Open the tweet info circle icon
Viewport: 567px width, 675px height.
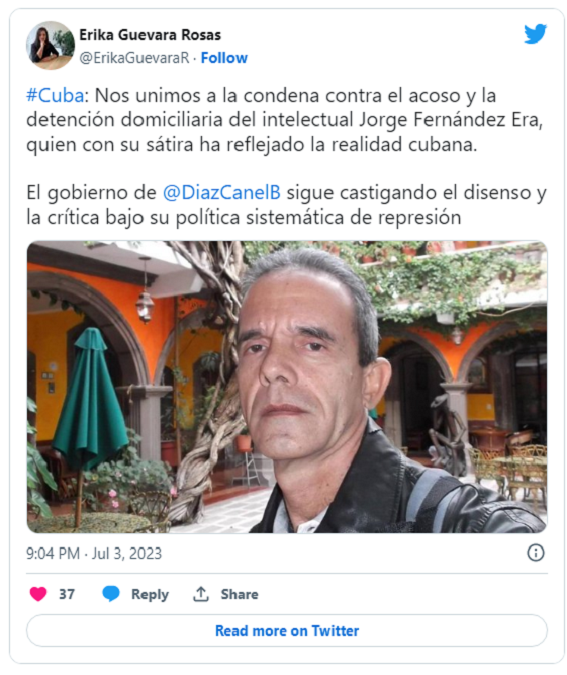536,553
